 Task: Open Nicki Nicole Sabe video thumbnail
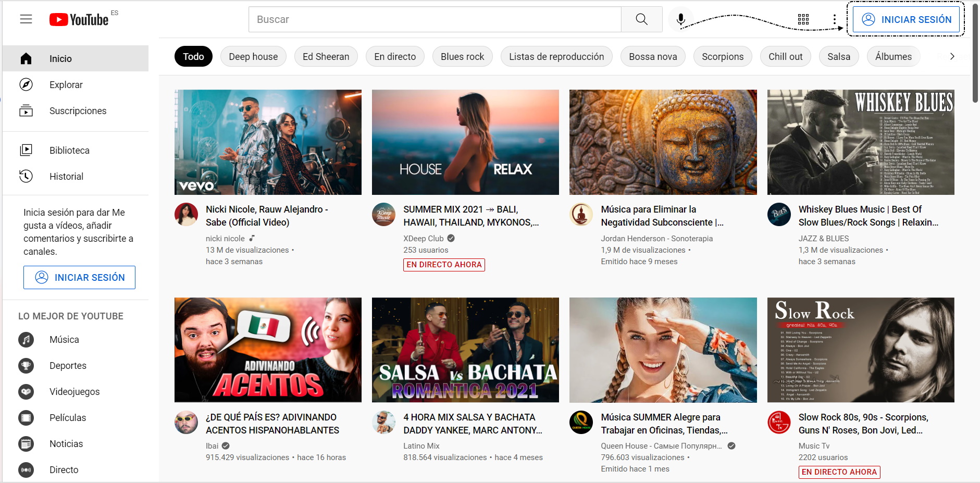pos(268,142)
